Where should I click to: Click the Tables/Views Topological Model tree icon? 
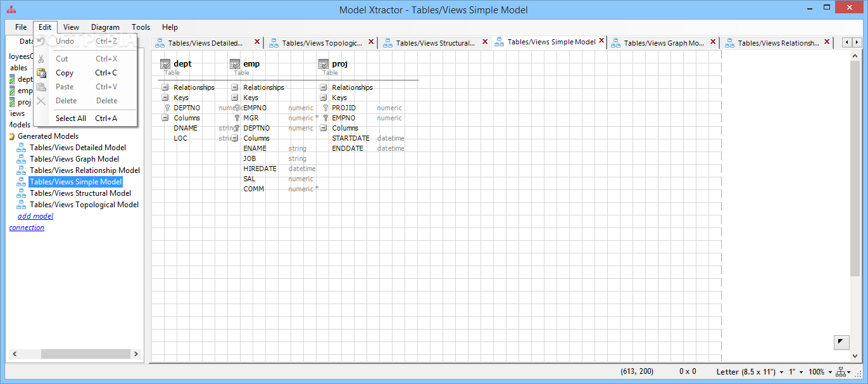[22, 205]
